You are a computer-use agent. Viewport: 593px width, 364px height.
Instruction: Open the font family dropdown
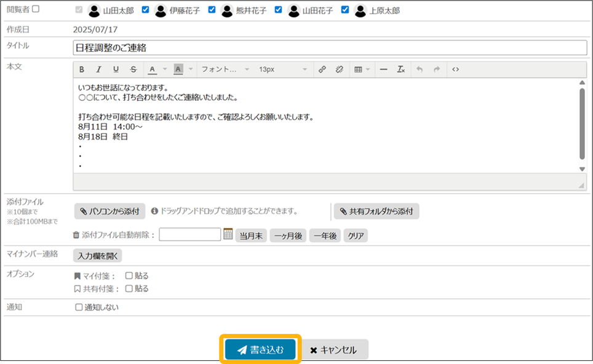click(225, 69)
